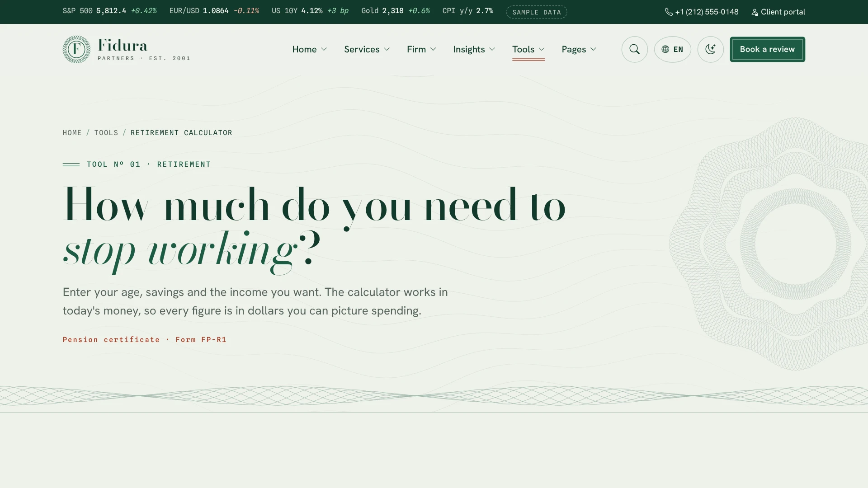Expand the Services menu chevron

pos(387,49)
